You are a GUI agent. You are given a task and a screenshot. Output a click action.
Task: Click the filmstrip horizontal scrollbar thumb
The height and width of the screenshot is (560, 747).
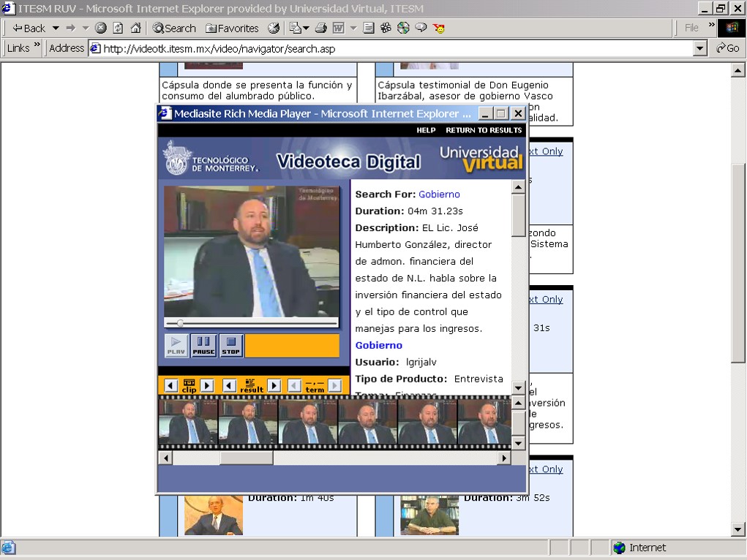[247, 458]
